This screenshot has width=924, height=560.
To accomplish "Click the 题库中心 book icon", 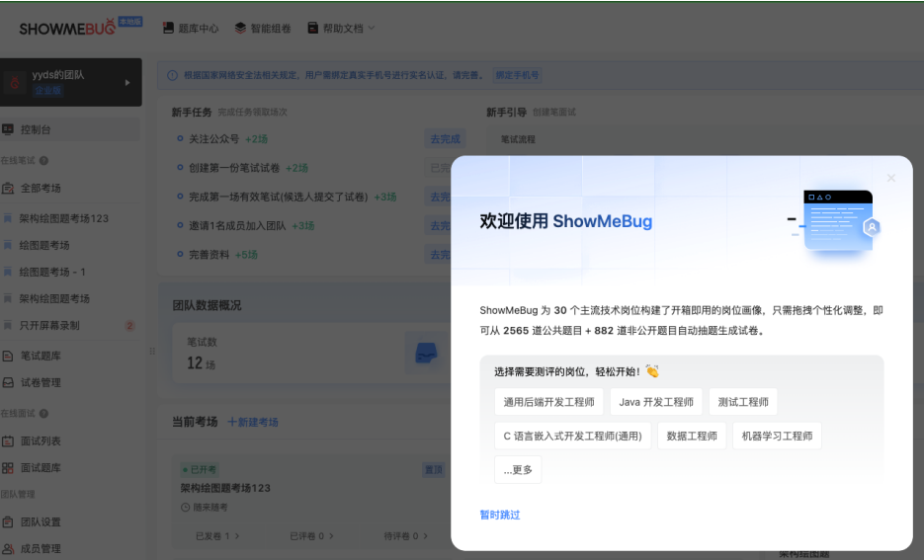I will (x=169, y=29).
